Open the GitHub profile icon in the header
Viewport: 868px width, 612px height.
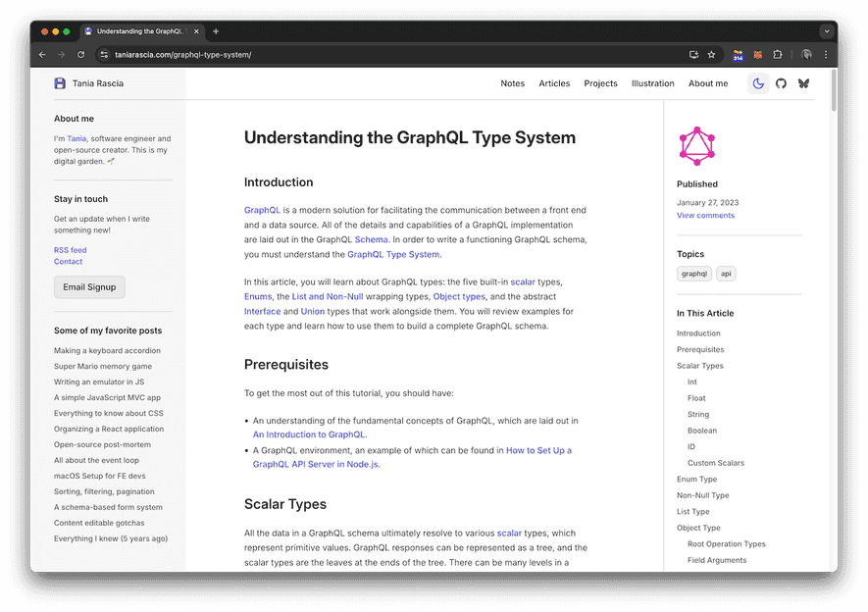(781, 83)
